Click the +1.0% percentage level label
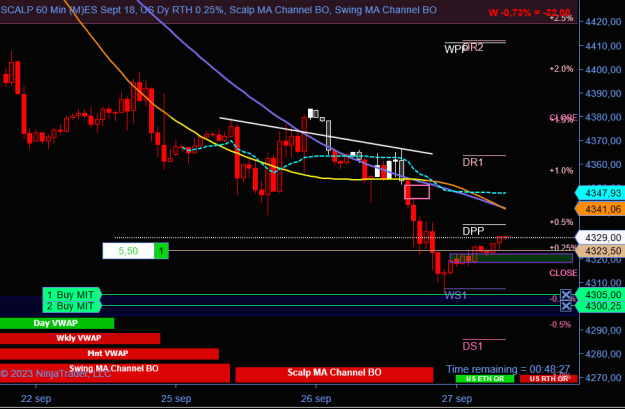Image resolution: width=625 pixels, height=409 pixels. point(561,171)
